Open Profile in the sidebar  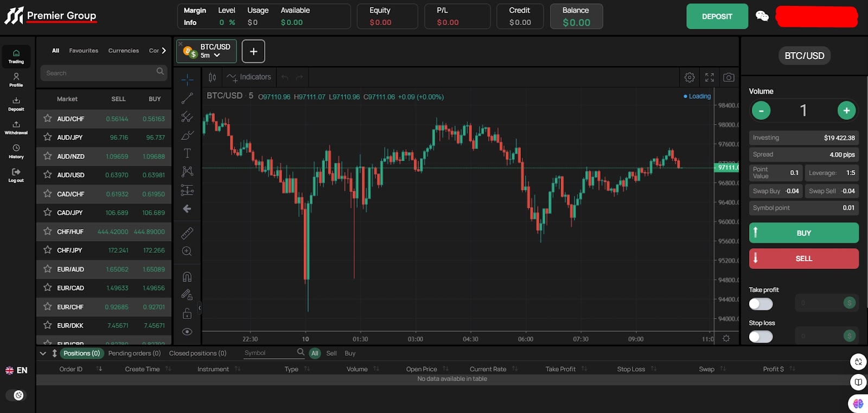(x=16, y=80)
